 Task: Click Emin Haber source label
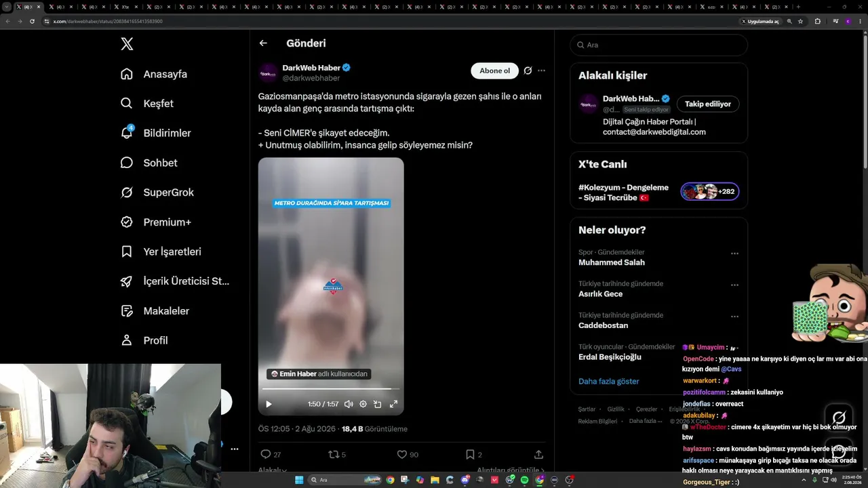click(319, 374)
